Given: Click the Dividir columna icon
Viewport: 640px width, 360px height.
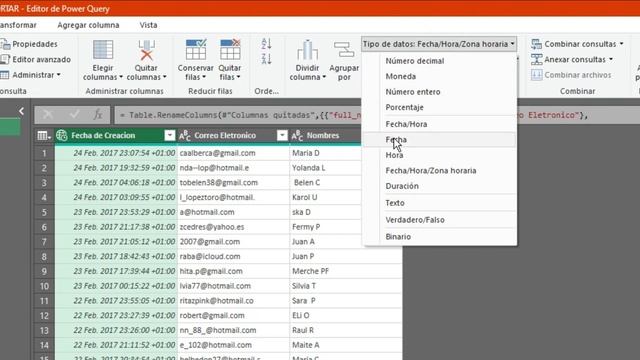Looking at the screenshot, I should click(x=307, y=50).
